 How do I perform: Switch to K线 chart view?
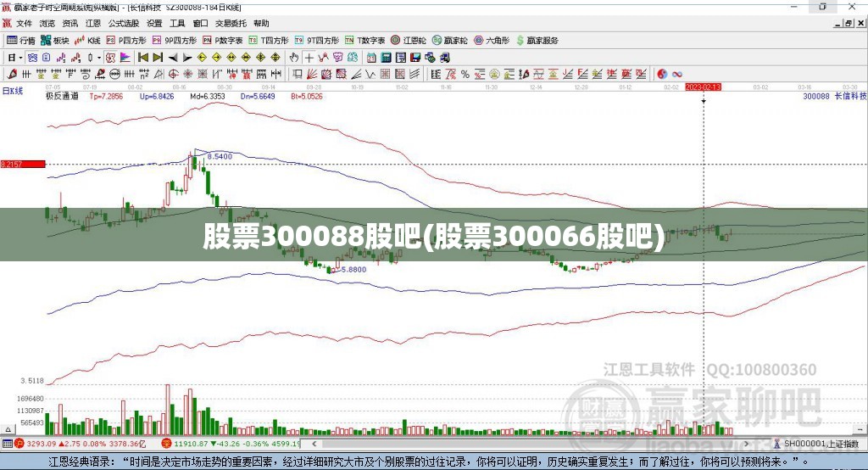87,40
